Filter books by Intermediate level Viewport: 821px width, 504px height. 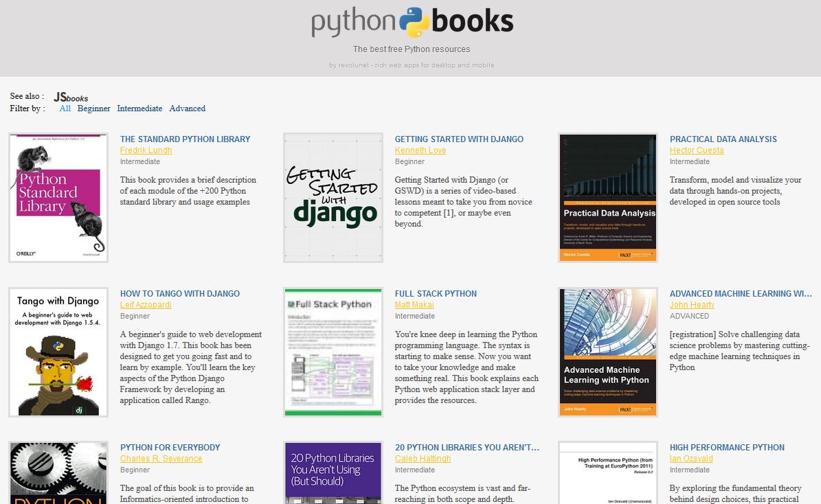pos(139,108)
